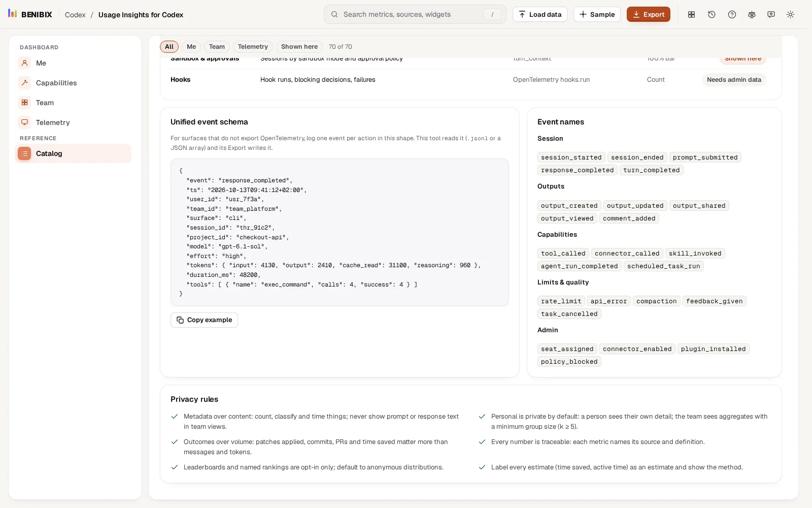Open the grid layout icon in header
The width and height of the screenshot is (812, 508).
point(691,15)
